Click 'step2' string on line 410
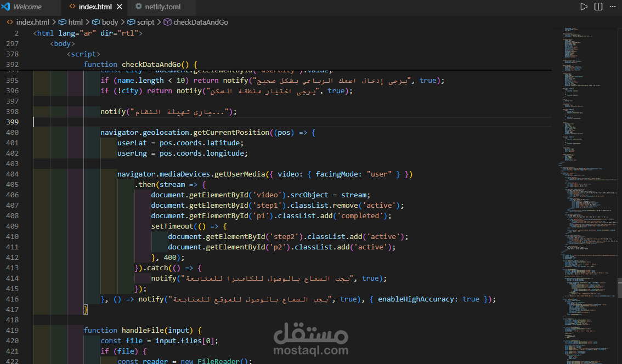The image size is (622, 364). tap(284, 237)
